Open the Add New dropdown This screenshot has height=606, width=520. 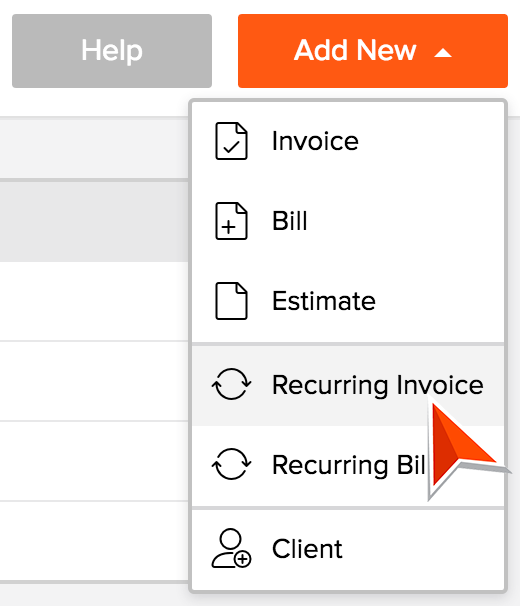373,51
